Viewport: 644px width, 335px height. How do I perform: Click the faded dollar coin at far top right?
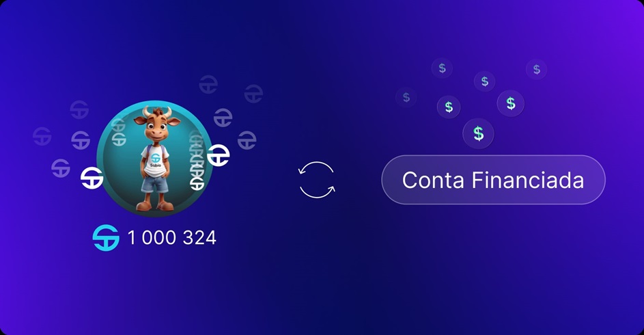536,70
